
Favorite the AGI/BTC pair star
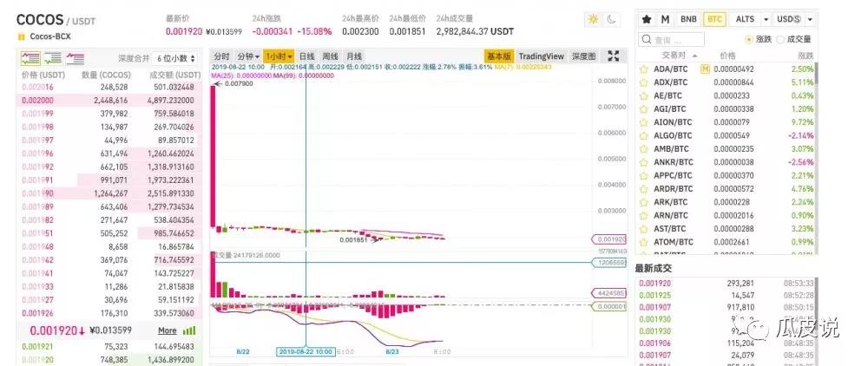click(644, 109)
